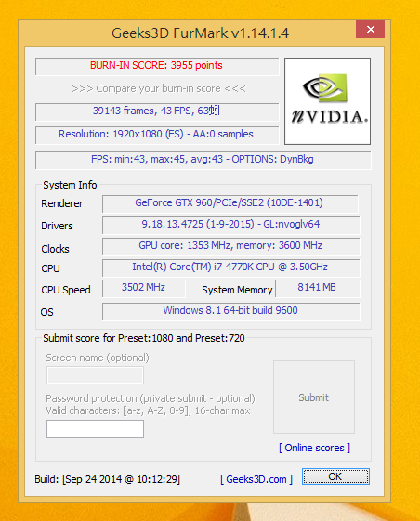Screen dimensions: 420x521
Task: Click the Clocks label
Action: 55,249
